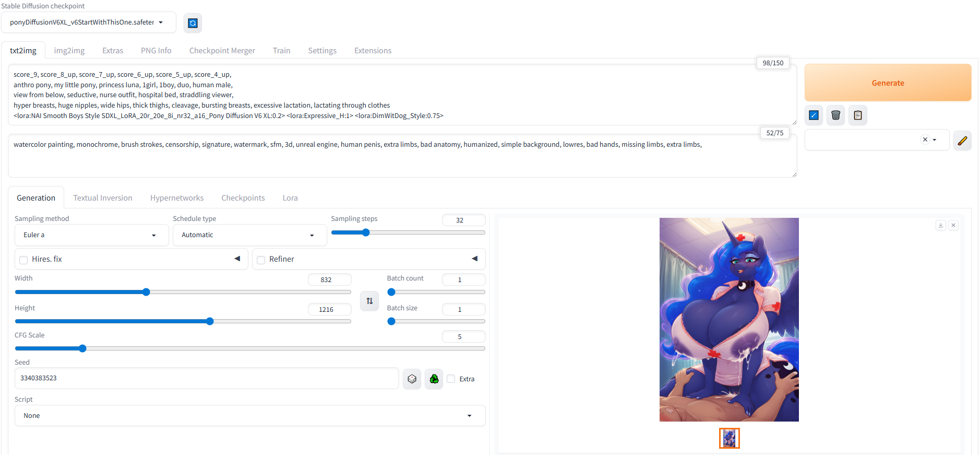Switch to the img2img tab
Image resolution: width=980 pixels, height=455 pixels.
pos(69,51)
